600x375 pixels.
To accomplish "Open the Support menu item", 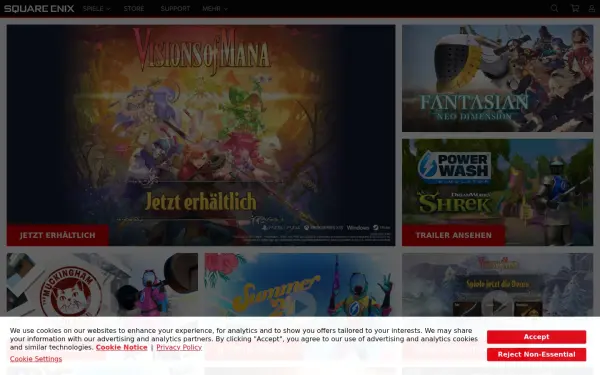I will pyautogui.click(x=175, y=8).
